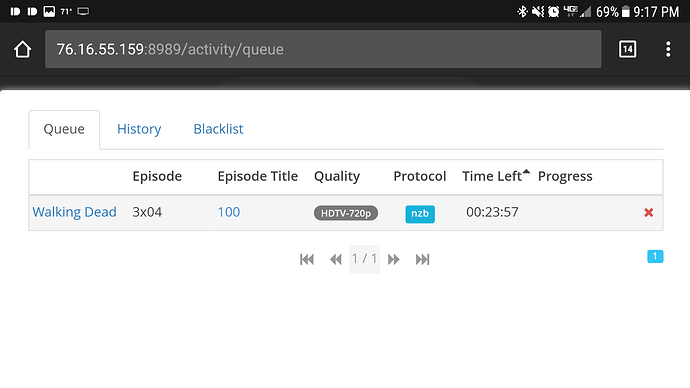The width and height of the screenshot is (690, 388).
Task: Click the HDTV-720p quality badge
Action: coord(346,213)
